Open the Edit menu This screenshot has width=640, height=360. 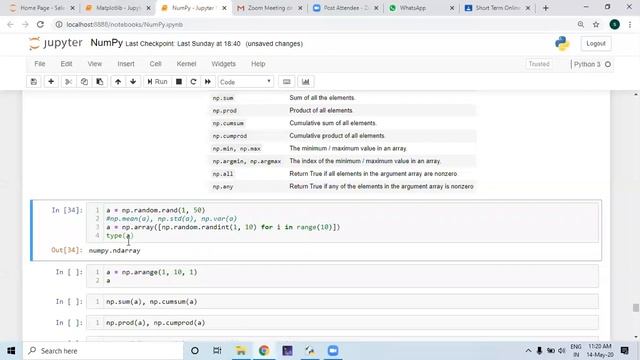coord(66,64)
